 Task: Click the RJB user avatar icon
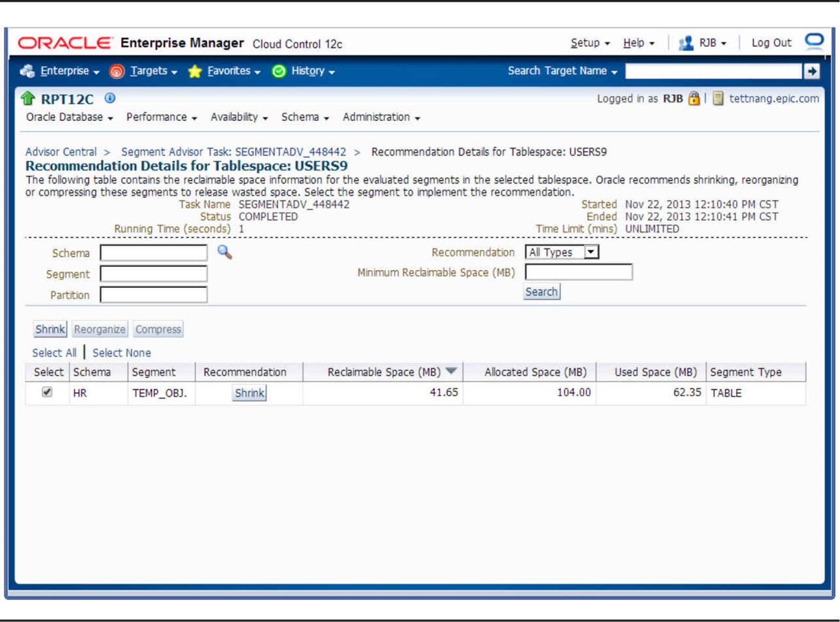686,43
